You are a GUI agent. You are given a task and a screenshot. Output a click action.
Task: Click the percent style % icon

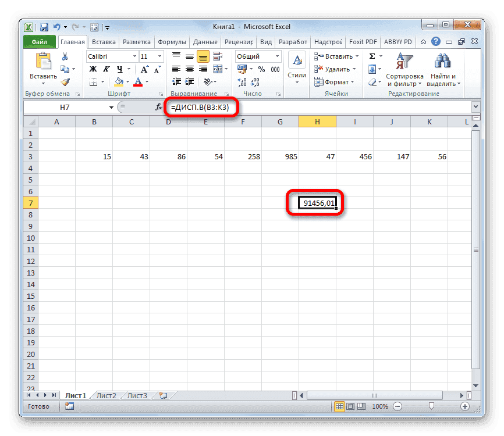pos(261,69)
